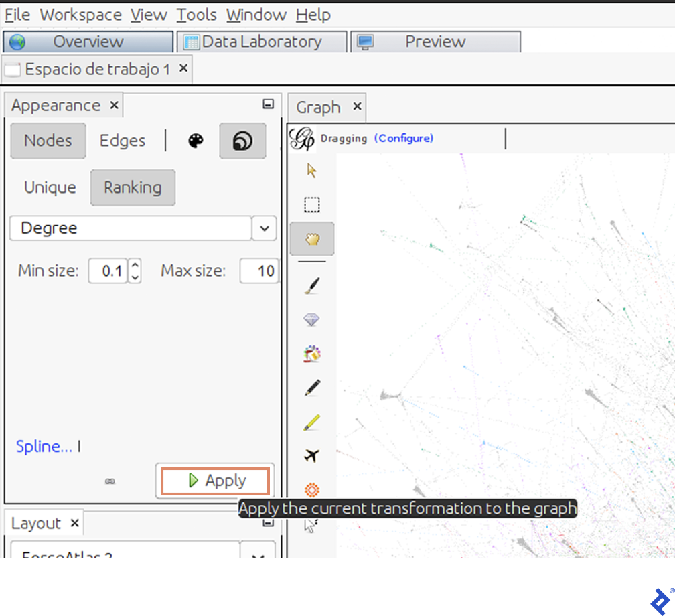Open the Degree attribute dropdown
Screen dimensions: 675x616
[265, 228]
